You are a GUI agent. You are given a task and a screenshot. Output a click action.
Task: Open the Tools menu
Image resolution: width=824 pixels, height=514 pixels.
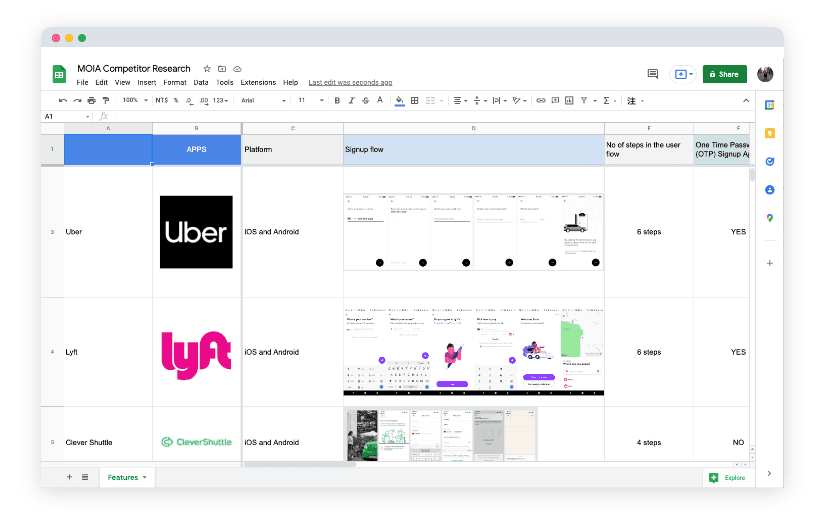(224, 83)
